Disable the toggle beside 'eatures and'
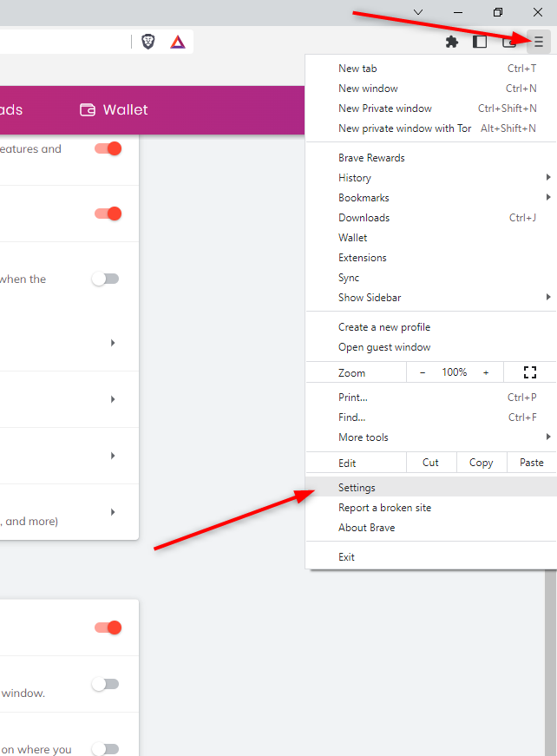Image resolution: width=557 pixels, height=756 pixels. pyautogui.click(x=108, y=148)
